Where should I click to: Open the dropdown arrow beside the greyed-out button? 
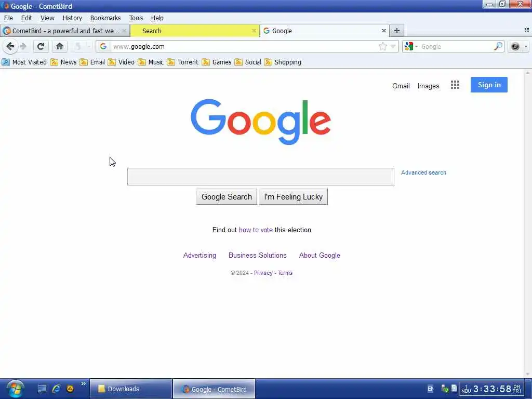(x=88, y=46)
